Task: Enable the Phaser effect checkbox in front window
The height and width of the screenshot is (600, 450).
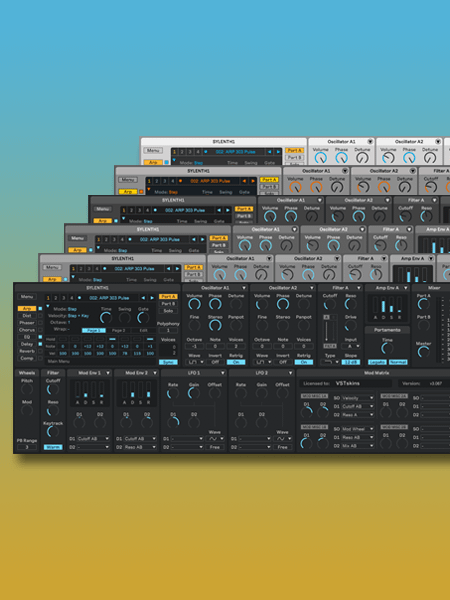Action: (40, 323)
